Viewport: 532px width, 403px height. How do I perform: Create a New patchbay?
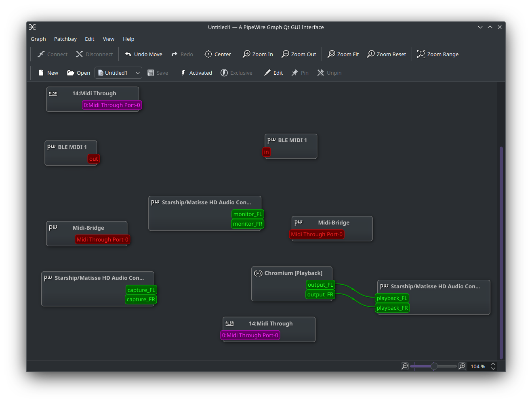pyautogui.click(x=48, y=73)
